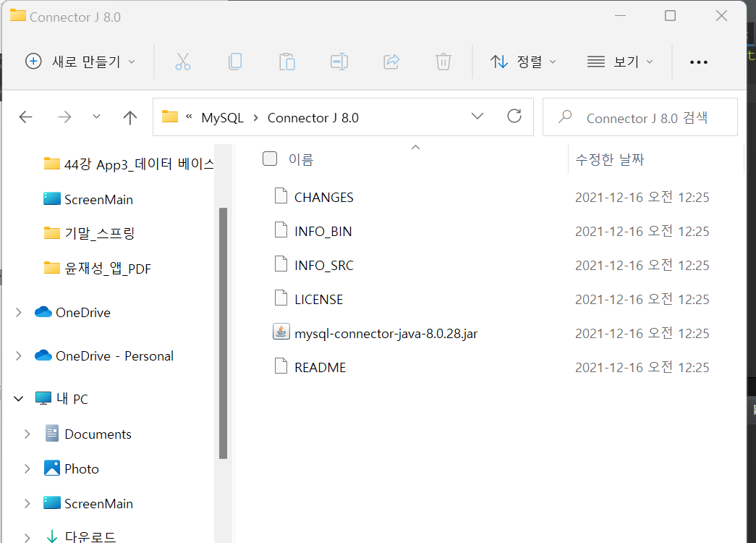The height and width of the screenshot is (543, 756).
Task: Maximize the Connector J 8.0 window
Action: click(x=670, y=15)
